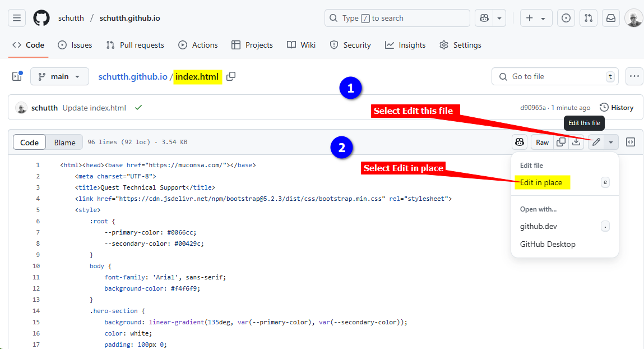The width and height of the screenshot is (644, 349).
Task: Click the Copilot chat icon in header
Action: 484,18
